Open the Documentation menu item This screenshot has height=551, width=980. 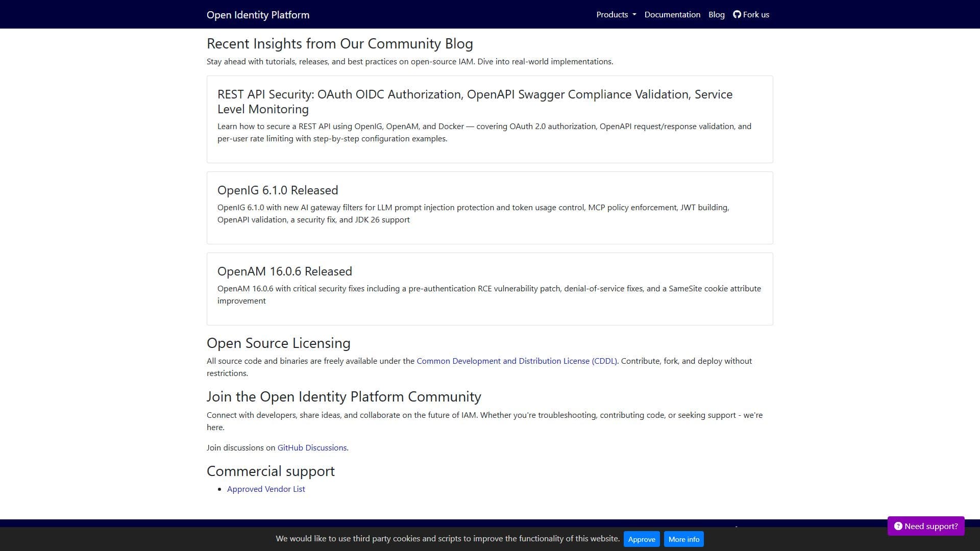point(672,14)
